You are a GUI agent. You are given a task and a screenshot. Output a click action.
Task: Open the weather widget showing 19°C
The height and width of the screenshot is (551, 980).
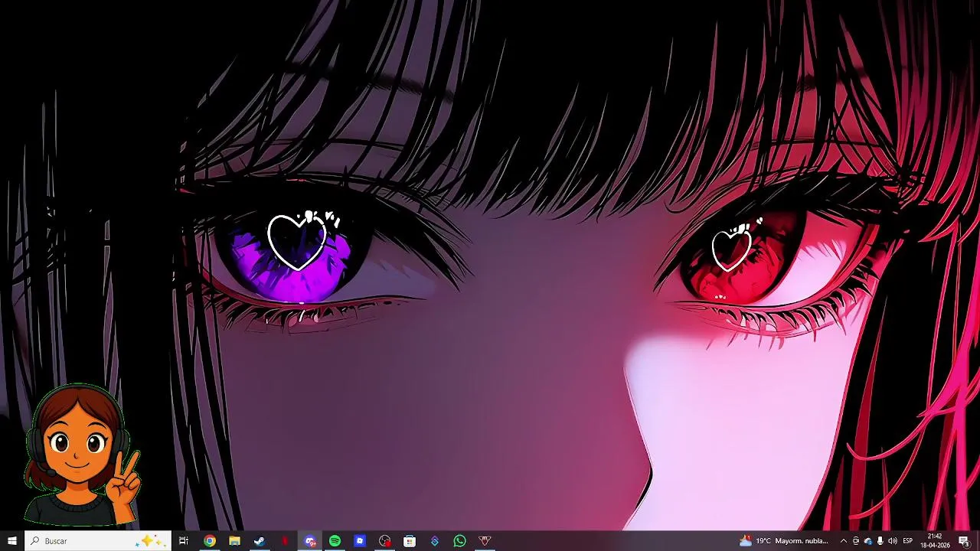pos(785,541)
